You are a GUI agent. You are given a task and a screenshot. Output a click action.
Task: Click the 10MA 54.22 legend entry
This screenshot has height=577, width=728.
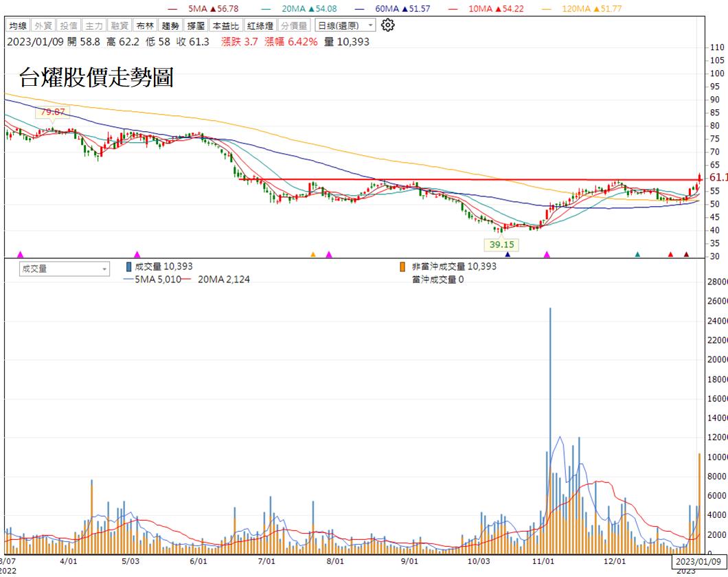pos(486,8)
